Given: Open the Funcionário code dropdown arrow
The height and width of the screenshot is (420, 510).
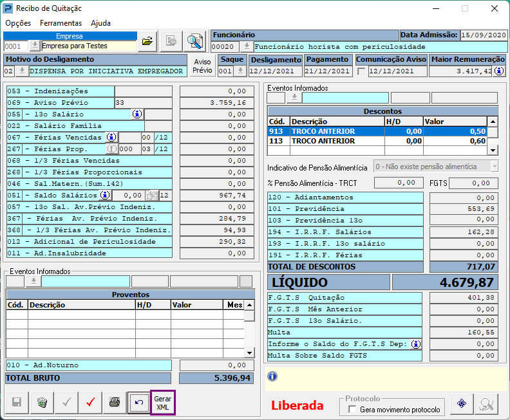Looking at the screenshot, I should point(247,46).
